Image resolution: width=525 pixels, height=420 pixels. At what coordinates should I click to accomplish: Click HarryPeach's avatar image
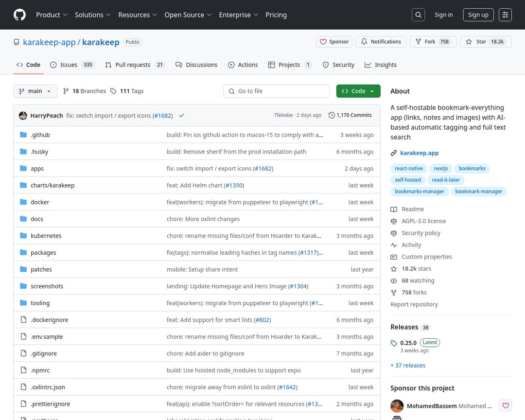coord(23,115)
